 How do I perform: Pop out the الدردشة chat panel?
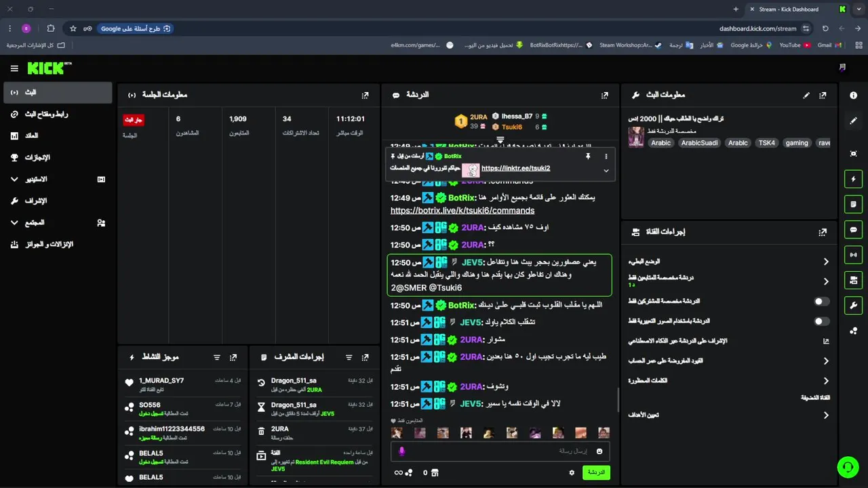tap(605, 96)
